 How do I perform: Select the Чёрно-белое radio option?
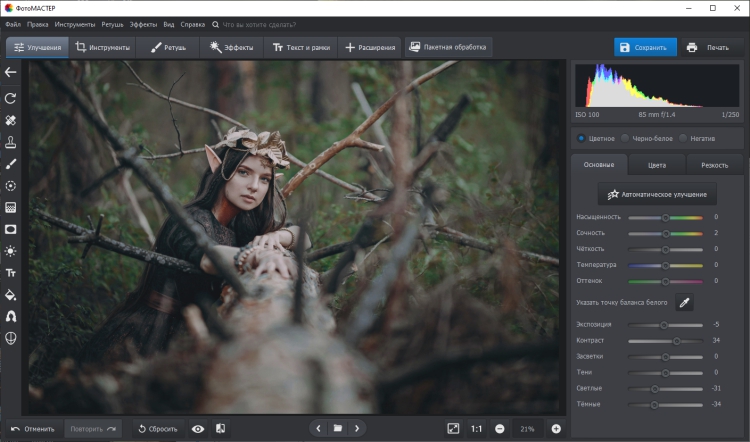click(625, 138)
